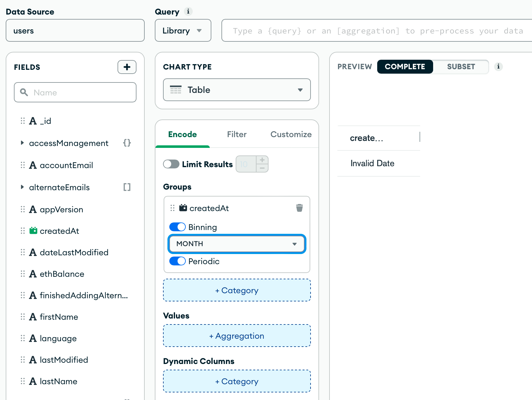Click the + Aggregation button under Values
The width and height of the screenshot is (532, 400).
pyautogui.click(x=237, y=336)
